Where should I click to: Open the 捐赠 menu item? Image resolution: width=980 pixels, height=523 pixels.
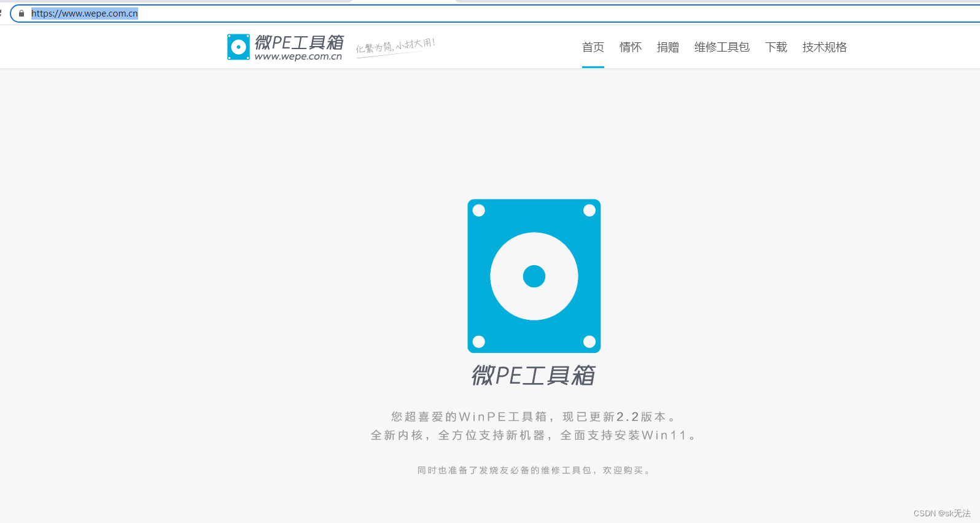[x=668, y=47]
